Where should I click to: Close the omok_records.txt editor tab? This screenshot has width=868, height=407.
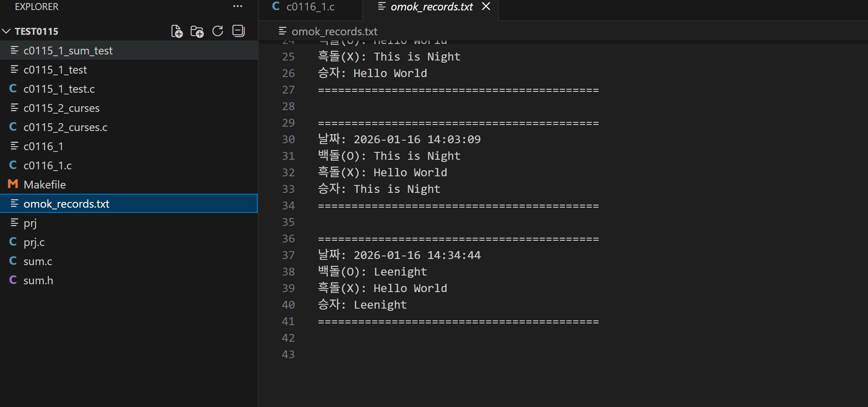(486, 7)
